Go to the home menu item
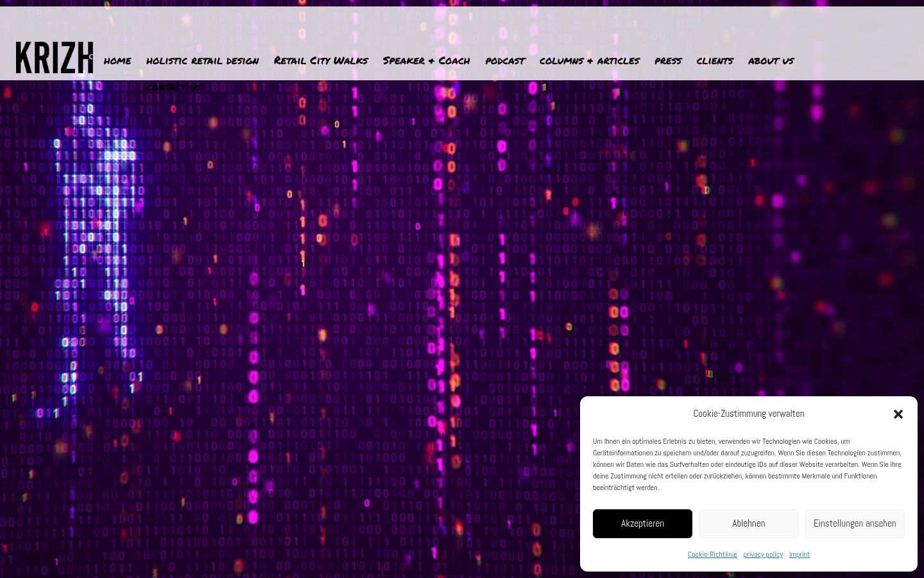Screen dimensions: 924x578 tap(117, 60)
